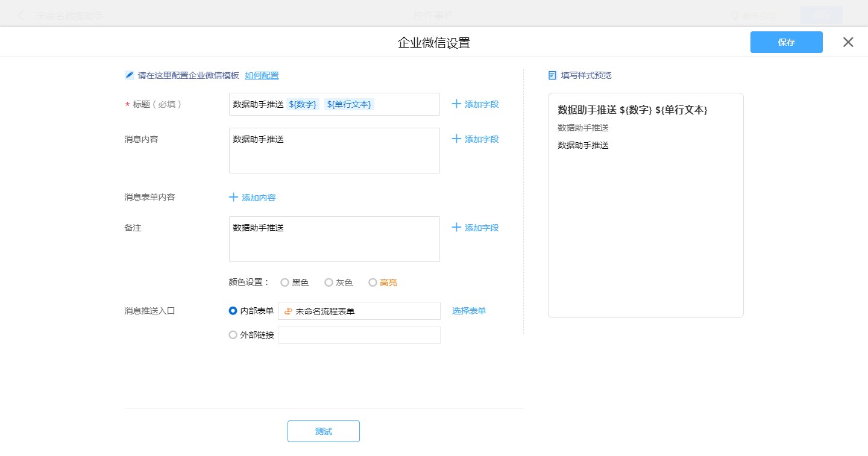This screenshot has width=868, height=456.
Task: Close the 企业微信设置 dialog
Action: (848, 42)
